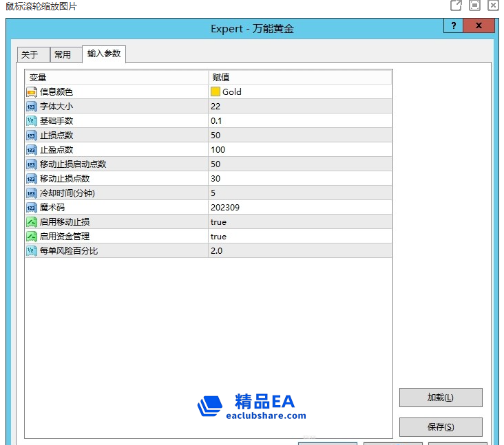The image size is (504, 445).
Task: Click the 保存(S) button
Action: (441, 427)
